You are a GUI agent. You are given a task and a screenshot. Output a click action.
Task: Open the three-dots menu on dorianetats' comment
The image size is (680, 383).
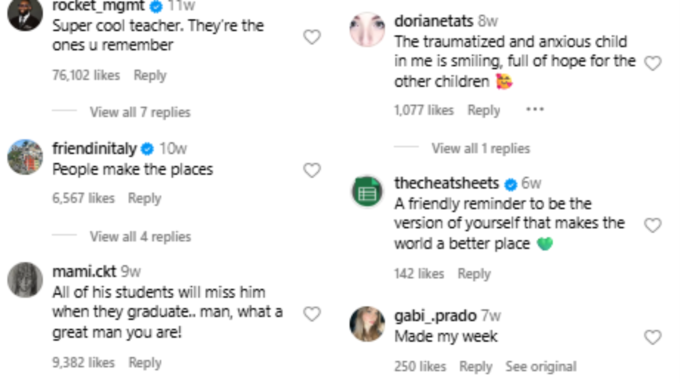click(x=535, y=109)
